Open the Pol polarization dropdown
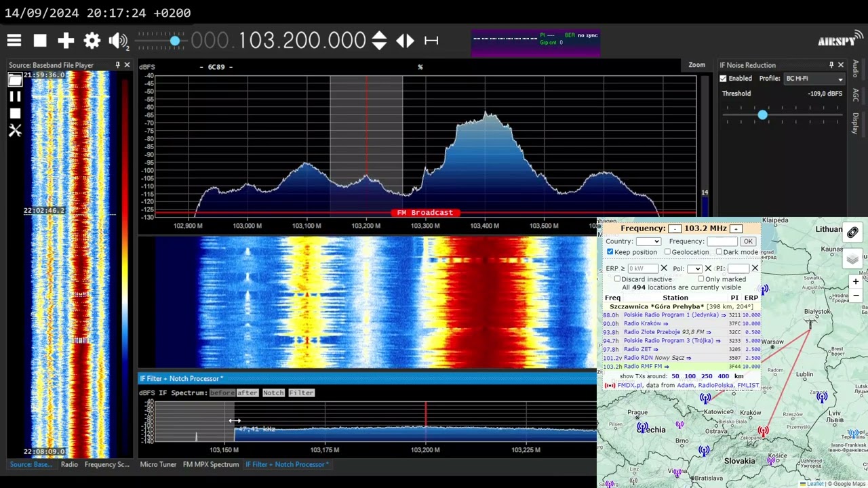 pos(694,268)
